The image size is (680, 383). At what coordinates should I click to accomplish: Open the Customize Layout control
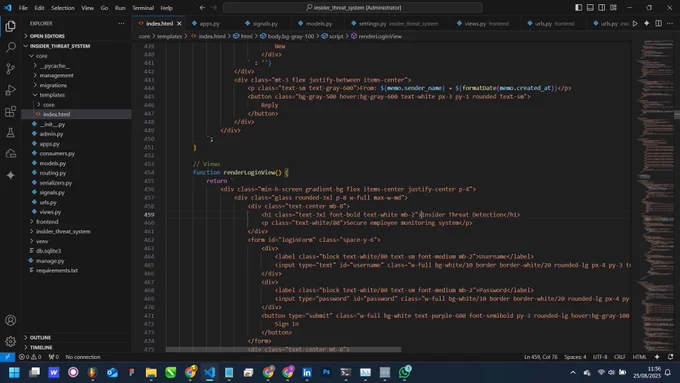[613, 7]
